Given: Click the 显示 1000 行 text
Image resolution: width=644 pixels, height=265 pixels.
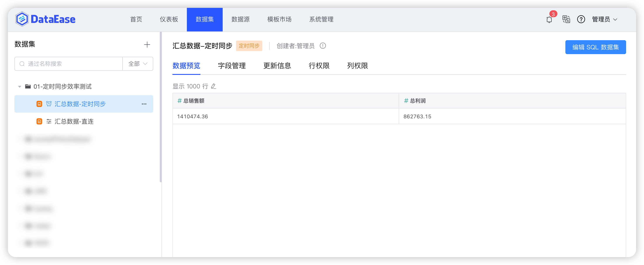Looking at the screenshot, I should pos(190,86).
